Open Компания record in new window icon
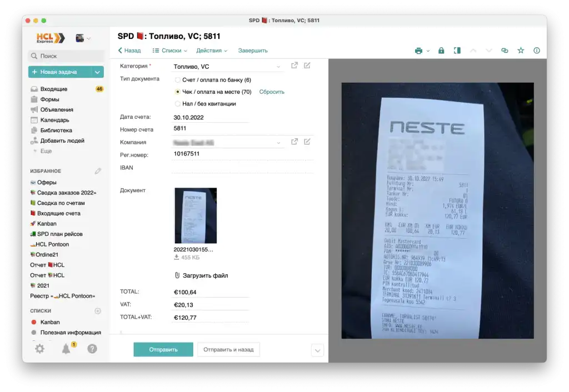569x392 pixels. [295, 142]
